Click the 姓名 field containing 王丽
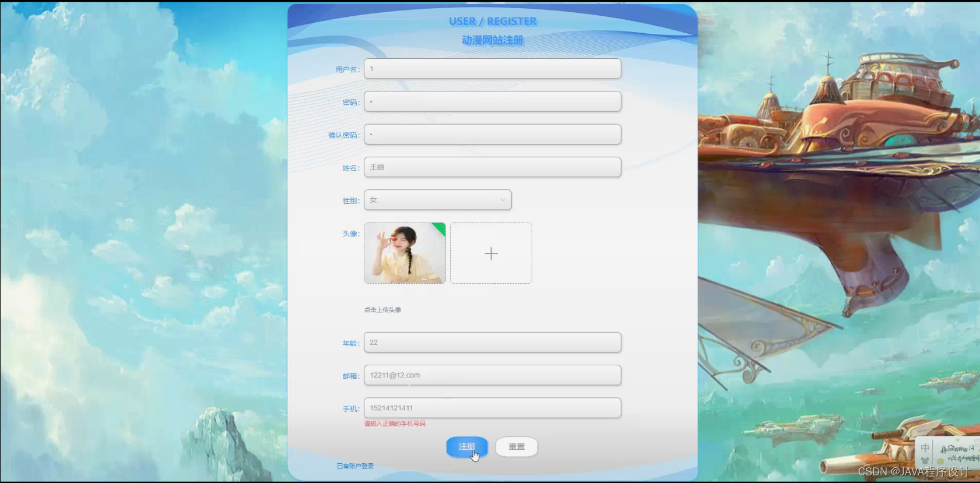 pyautogui.click(x=492, y=167)
